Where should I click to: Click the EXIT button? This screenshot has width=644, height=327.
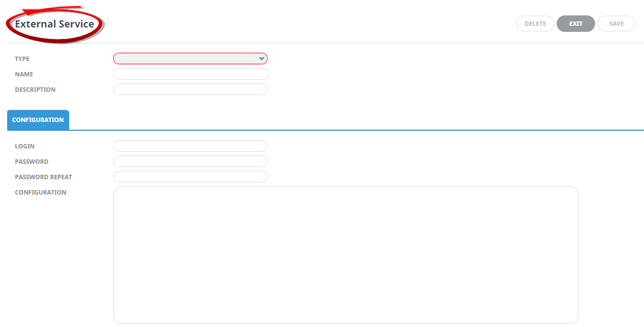[x=575, y=24]
